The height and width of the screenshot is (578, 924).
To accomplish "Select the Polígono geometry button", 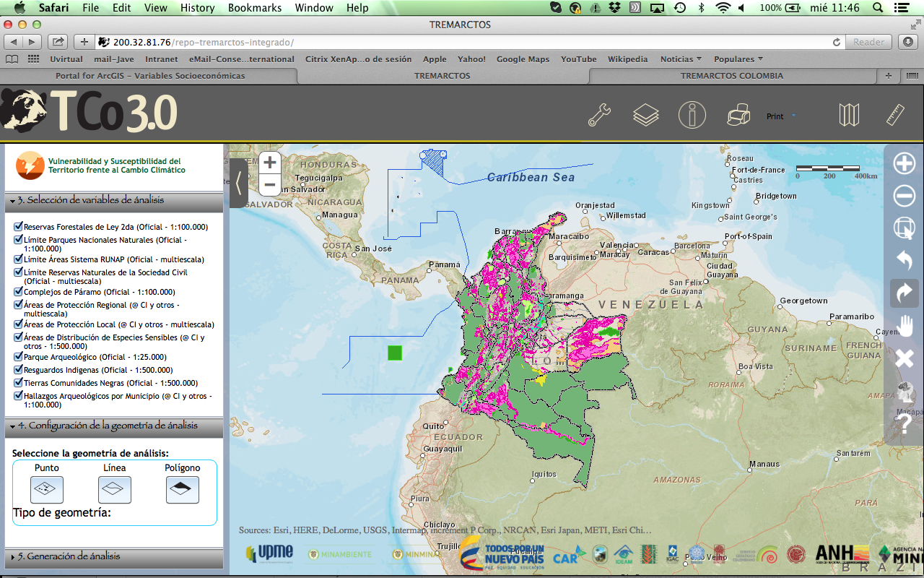I will click(182, 489).
